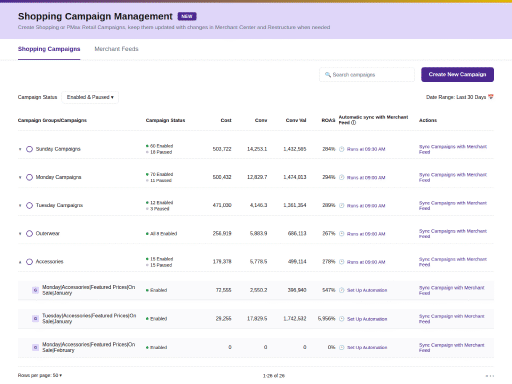
Task: Click Sync Campaign link for Monday Accessories February
Action: coord(452,347)
